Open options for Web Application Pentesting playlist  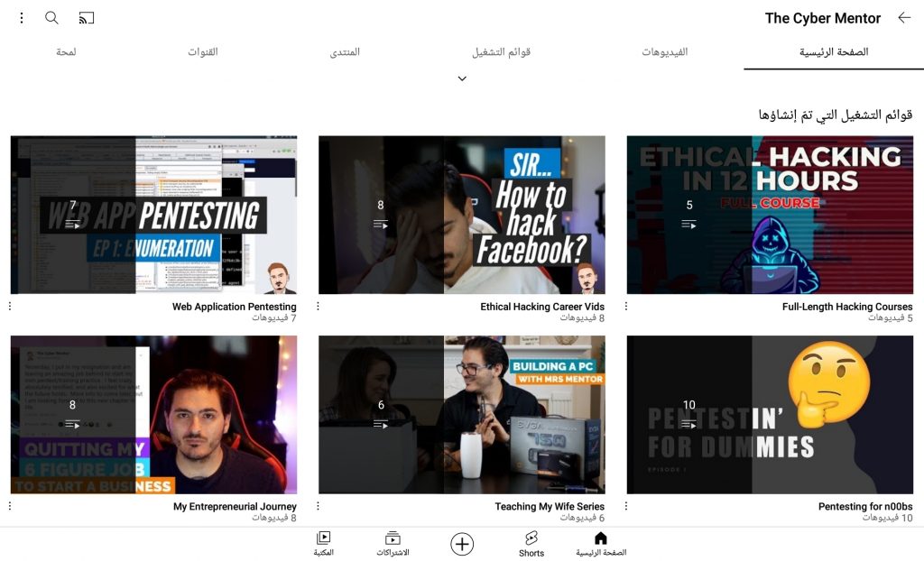pyautogui.click(x=10, y=307)
